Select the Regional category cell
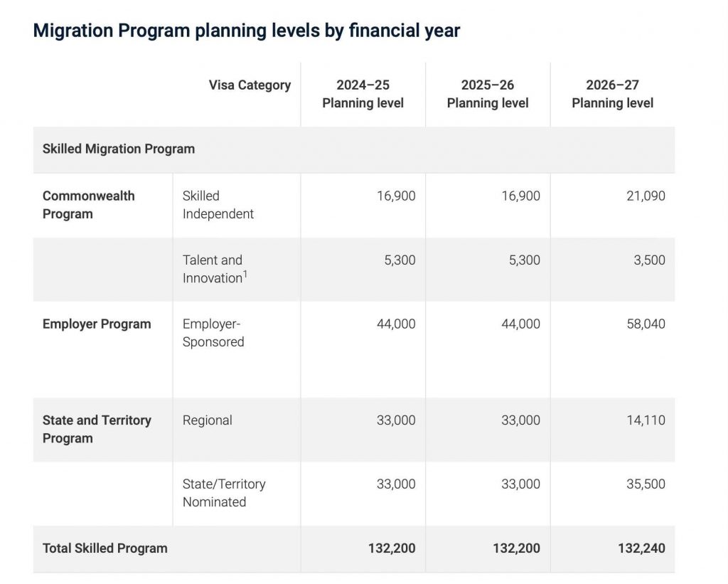728x584 pixels. click(x=207, y=420)
